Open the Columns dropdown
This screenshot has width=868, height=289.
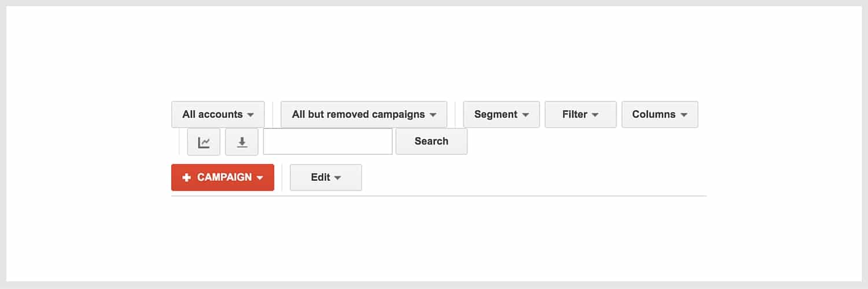click(660, 114)
